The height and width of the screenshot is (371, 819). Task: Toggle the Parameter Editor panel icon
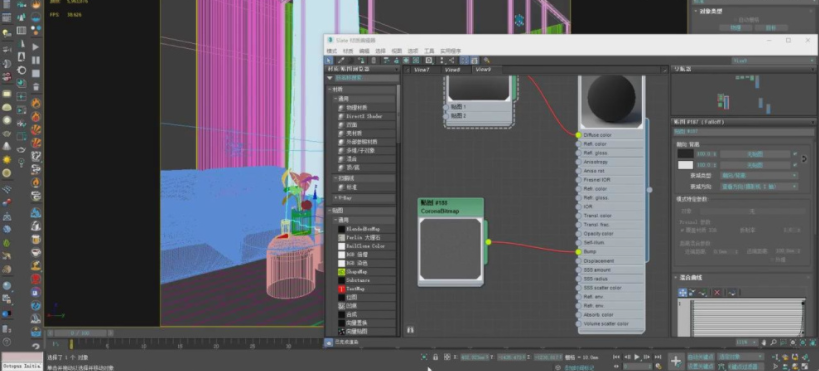[x=474, y=61]
